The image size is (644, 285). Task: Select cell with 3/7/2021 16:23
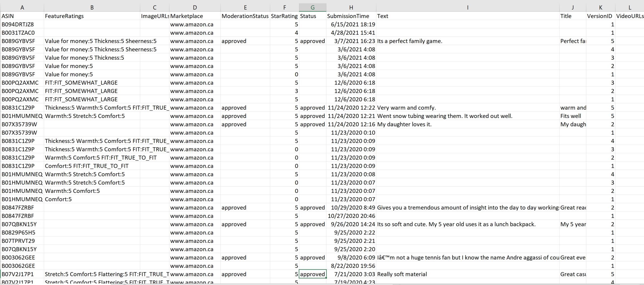(x=351, y=41)
